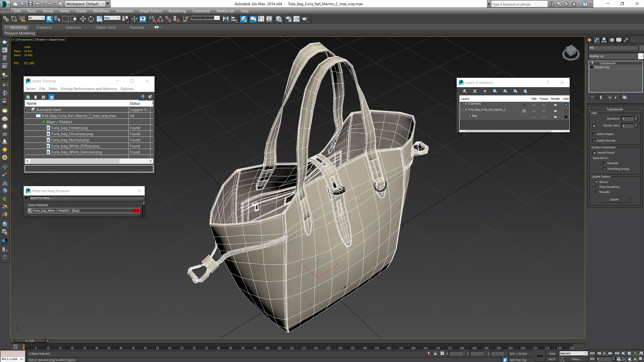Click the Pin Stack icon
644x362 pixels.
592,97
